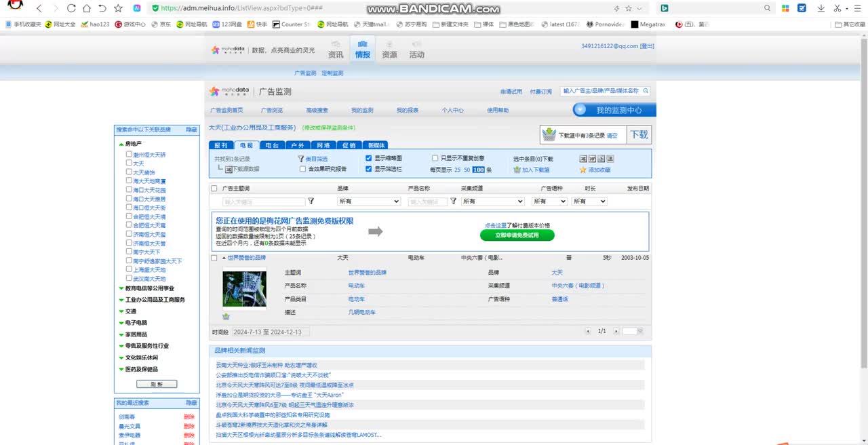Go back using the browser back arrow
Screen dimensions: 868x445
pos(39,8)
